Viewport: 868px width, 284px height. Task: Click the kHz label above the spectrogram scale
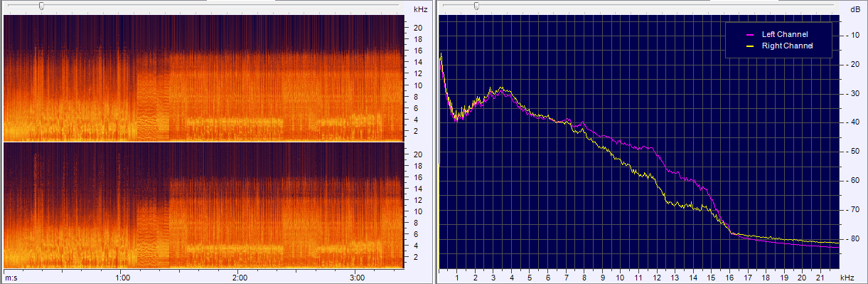point(420,9)
